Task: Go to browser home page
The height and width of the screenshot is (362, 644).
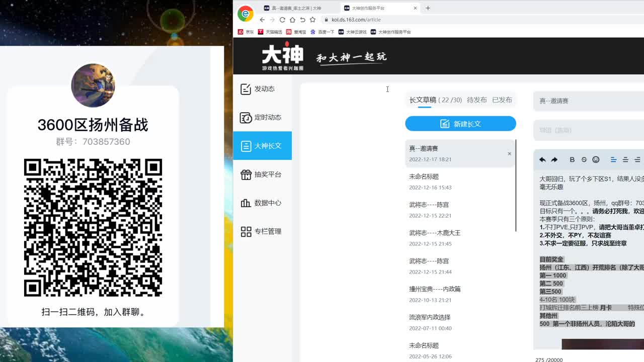Action: (x=292, y=20)
